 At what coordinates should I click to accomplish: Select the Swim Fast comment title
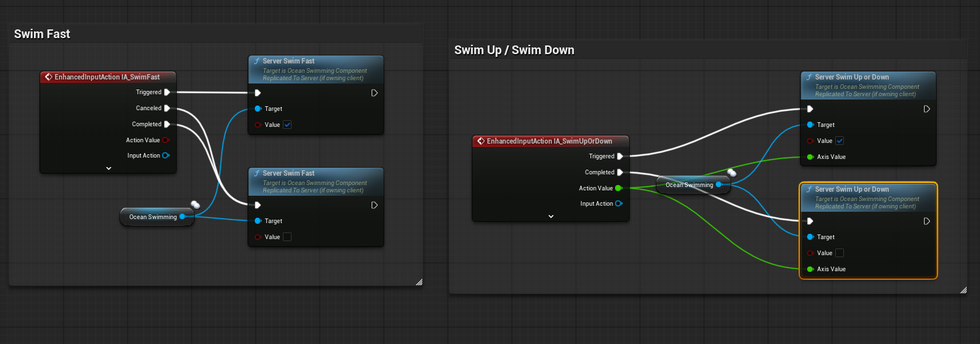42,34
